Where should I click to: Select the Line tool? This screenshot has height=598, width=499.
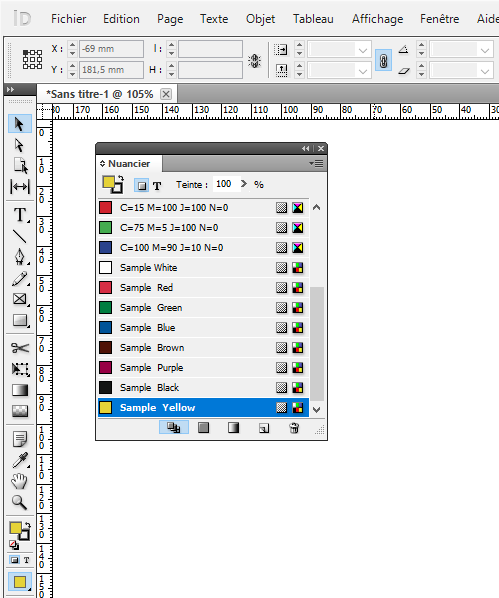20,236
